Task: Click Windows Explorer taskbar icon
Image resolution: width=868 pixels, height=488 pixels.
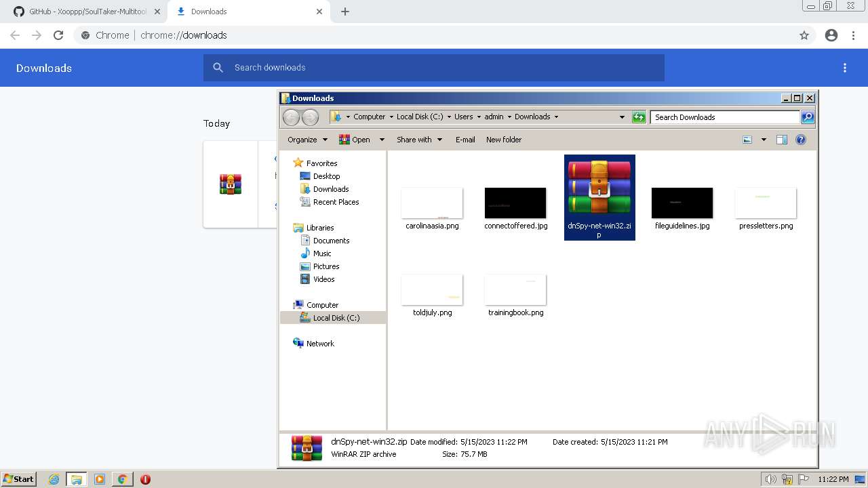Action: point(77,479)
